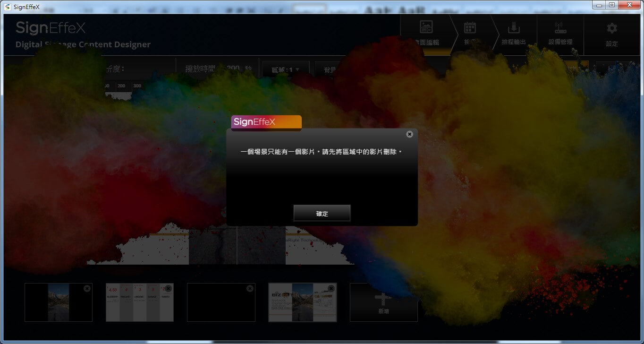The width and height of the screenshot is (644, 344).
Task: Open the 設備管理 device management tab
Action: [560, 34]
